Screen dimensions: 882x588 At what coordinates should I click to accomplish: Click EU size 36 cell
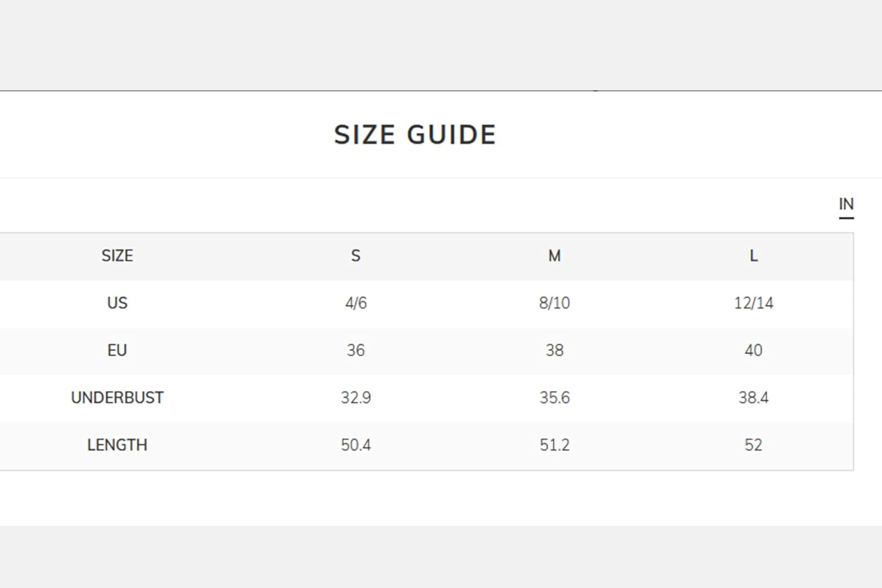click(356, 350)
